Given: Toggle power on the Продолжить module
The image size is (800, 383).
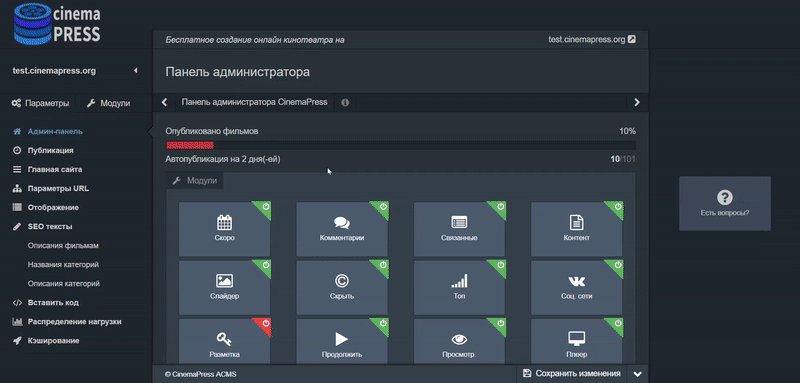Looking at the screenshot, I should 383,323.
